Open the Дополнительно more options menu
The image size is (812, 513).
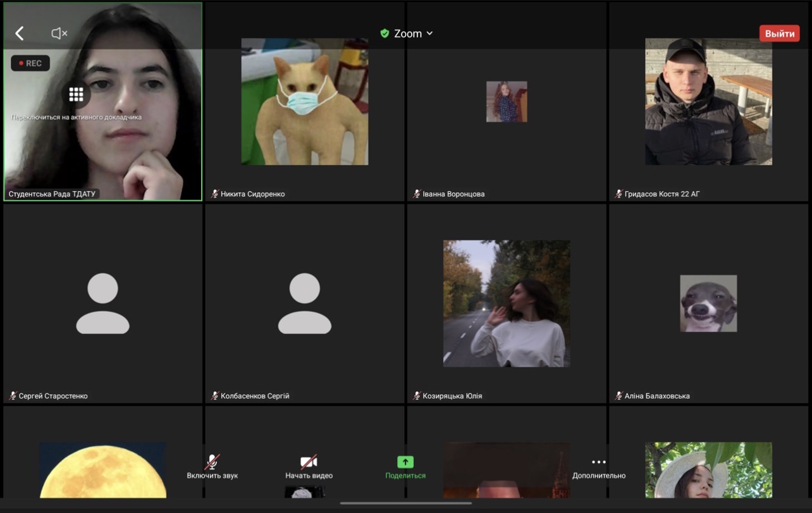point(599,467)
